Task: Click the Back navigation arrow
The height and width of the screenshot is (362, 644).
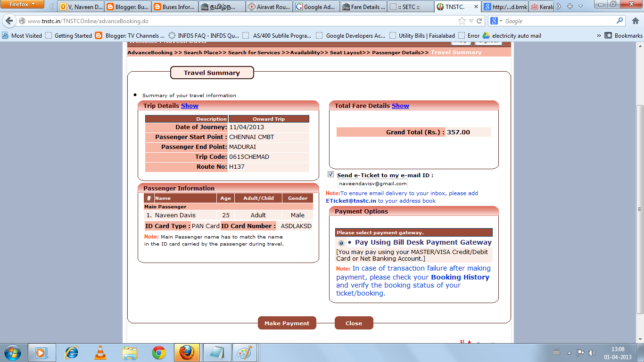Action: point(10,21)
